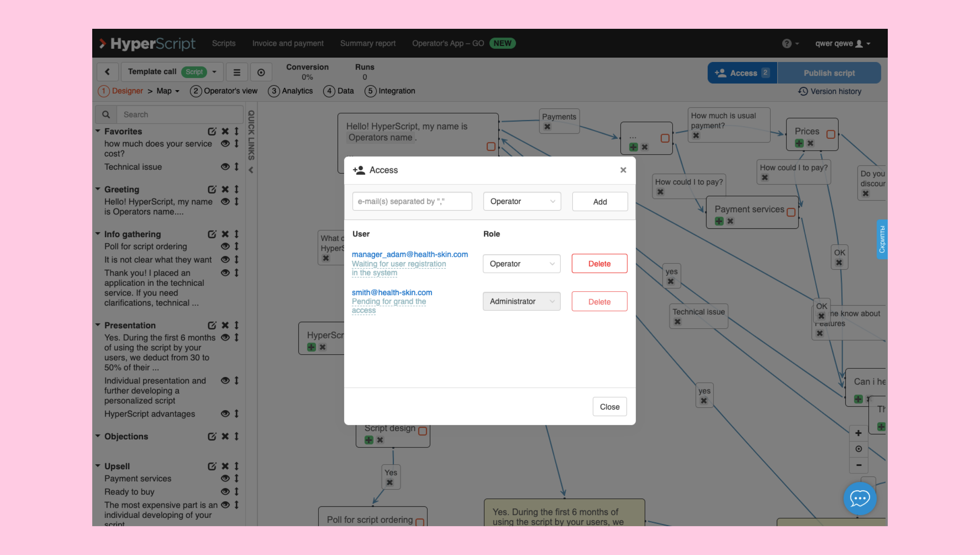Open role dropdown for manager_adam user

coord(521,264)
